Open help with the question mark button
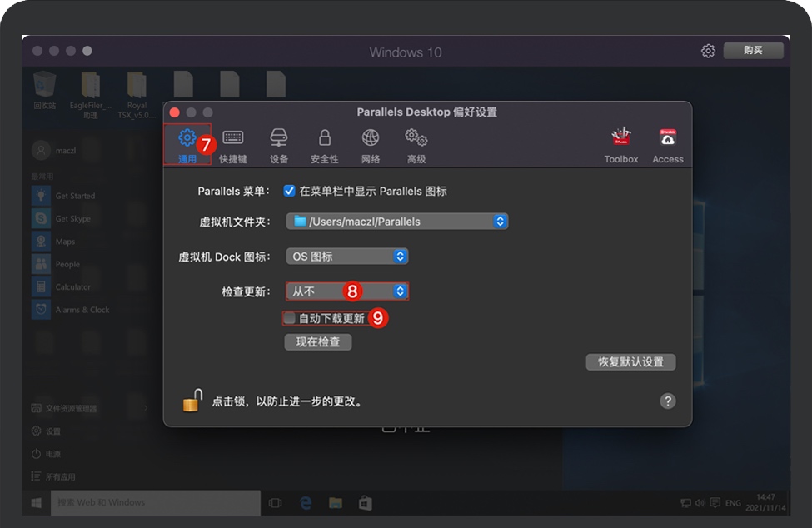The image size is (812, 528). tap(668, 401)
